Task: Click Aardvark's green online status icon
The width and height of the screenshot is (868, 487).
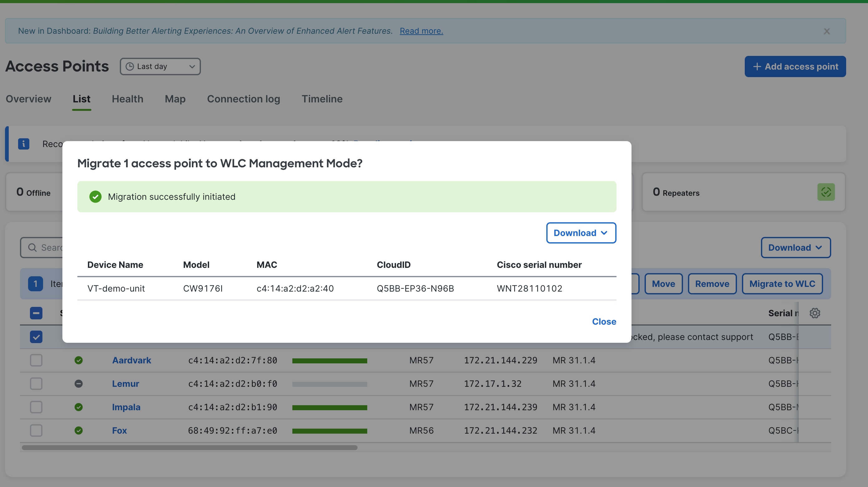Action: (79, 360)
